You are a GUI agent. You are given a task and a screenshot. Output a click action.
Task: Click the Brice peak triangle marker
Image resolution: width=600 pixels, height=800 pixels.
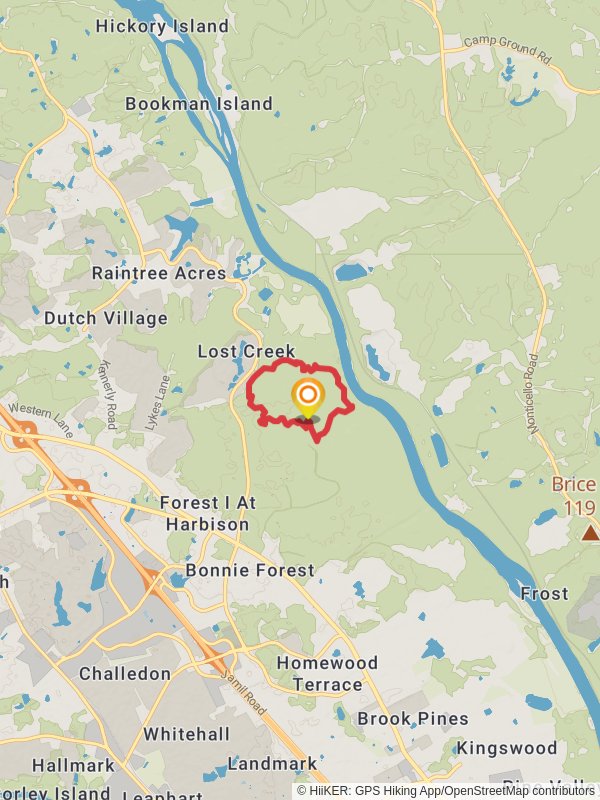590,533
